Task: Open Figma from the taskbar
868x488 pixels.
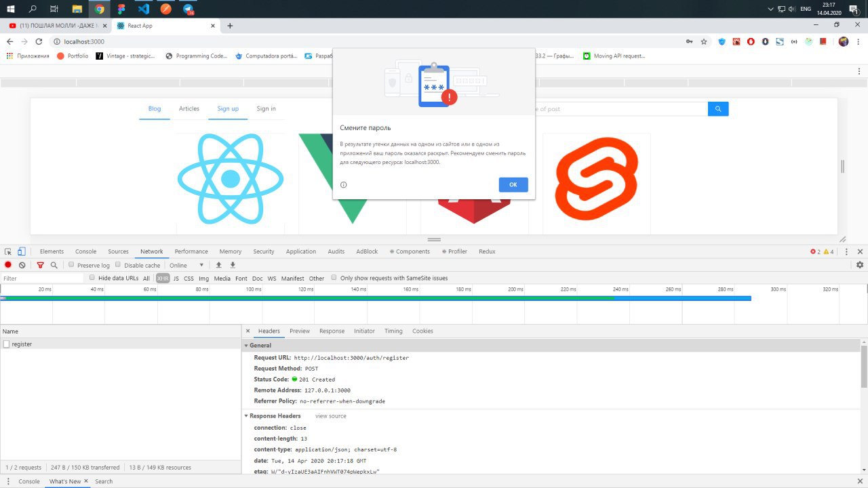Action: point(121,9)
